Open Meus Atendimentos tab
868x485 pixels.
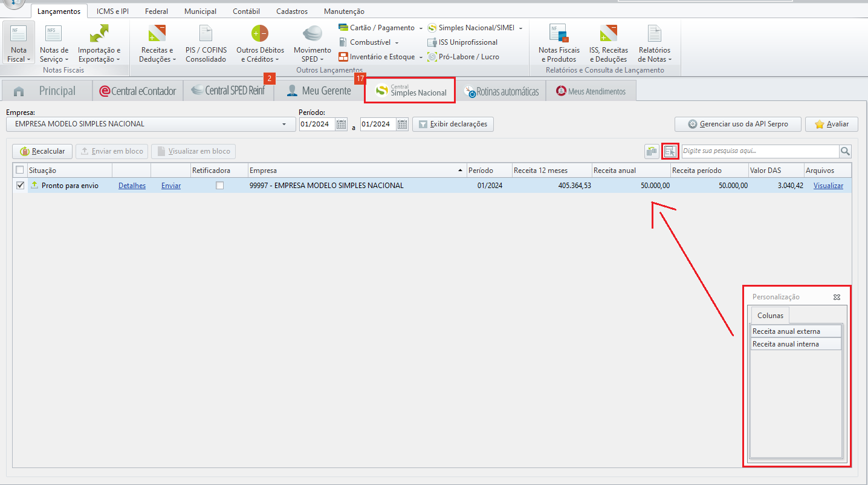point(591,91)
